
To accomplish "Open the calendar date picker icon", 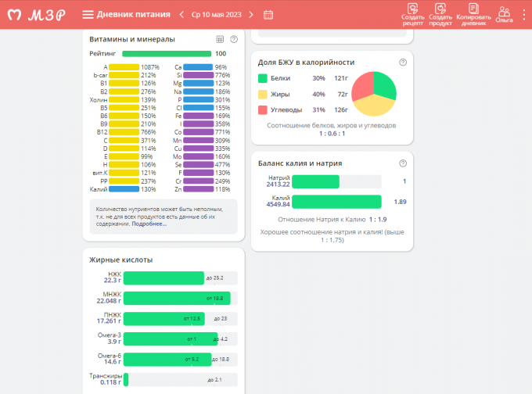I will click(268, 15).
